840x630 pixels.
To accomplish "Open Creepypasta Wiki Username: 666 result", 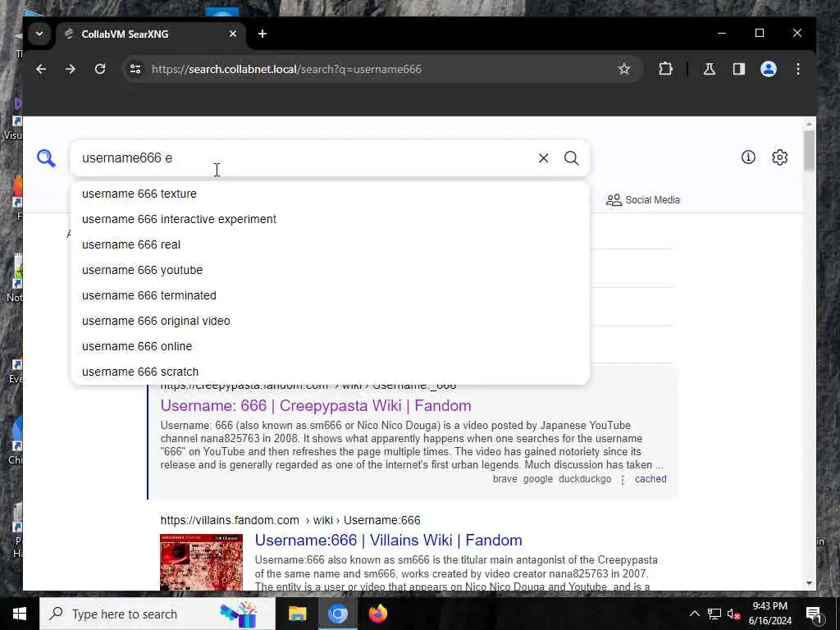I will 316,405.
